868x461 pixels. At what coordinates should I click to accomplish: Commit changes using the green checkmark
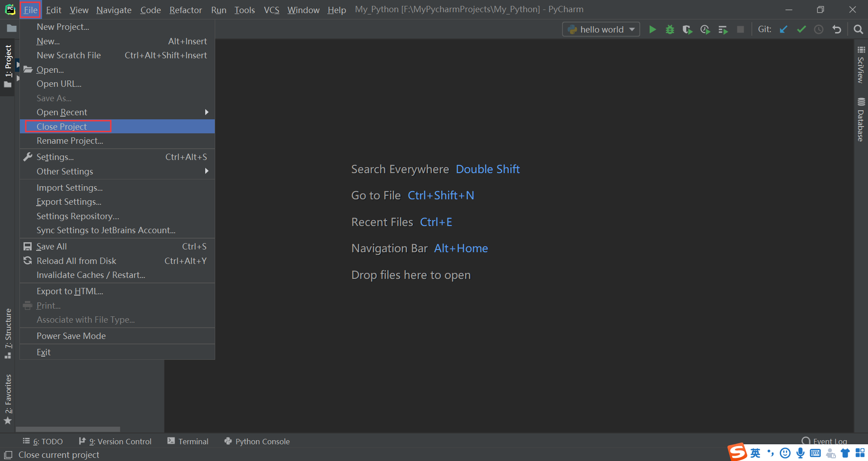tap(801, 29)
